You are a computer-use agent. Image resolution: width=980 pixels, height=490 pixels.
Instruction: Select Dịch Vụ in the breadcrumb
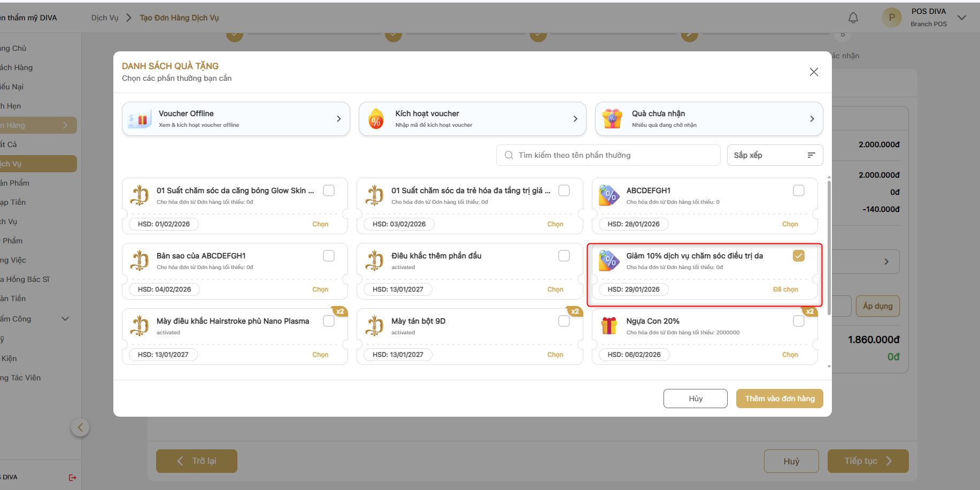coord(105,18)
